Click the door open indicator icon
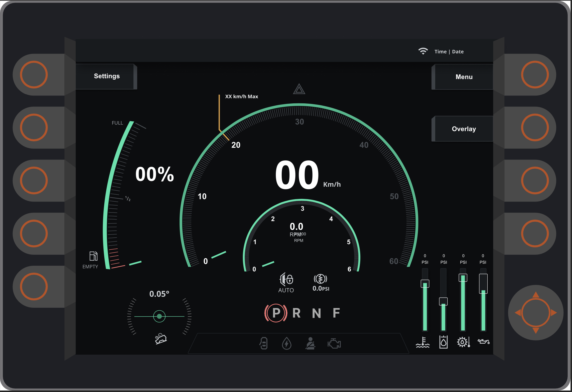The image size is (572, 392). click(264, 344)
